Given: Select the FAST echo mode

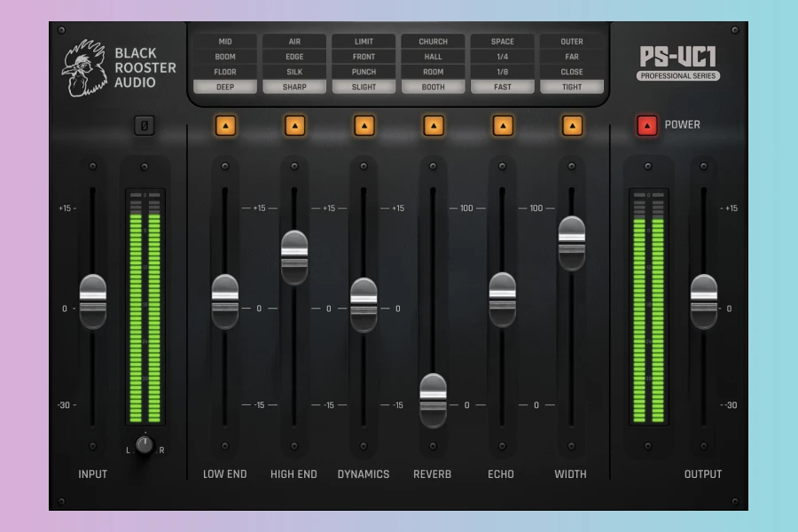Looking at the screenshot, I should (x=503, y=87).
